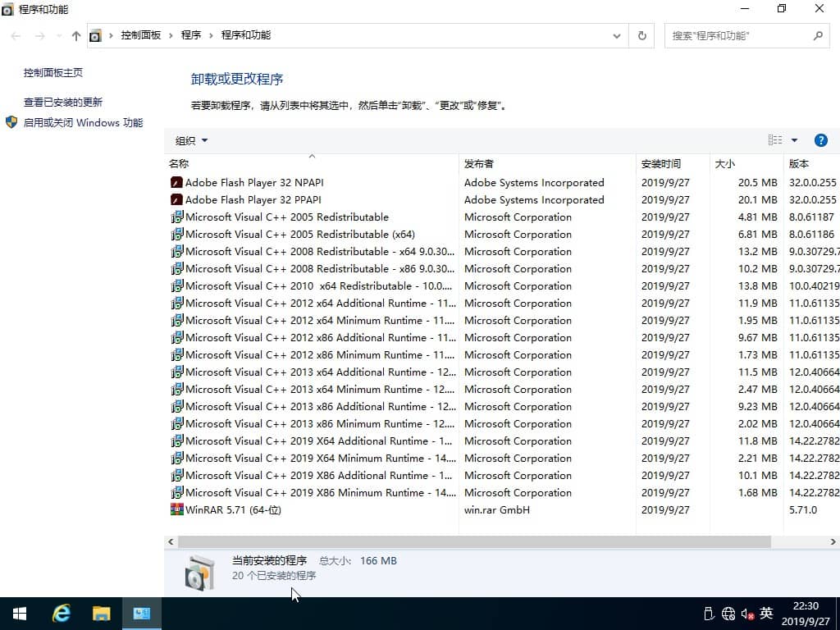This screenshot has height=630, width=840.
Task: Click the change-view icon near the 组织 menu
Action: pyautogui.click(x=774, y=139)
